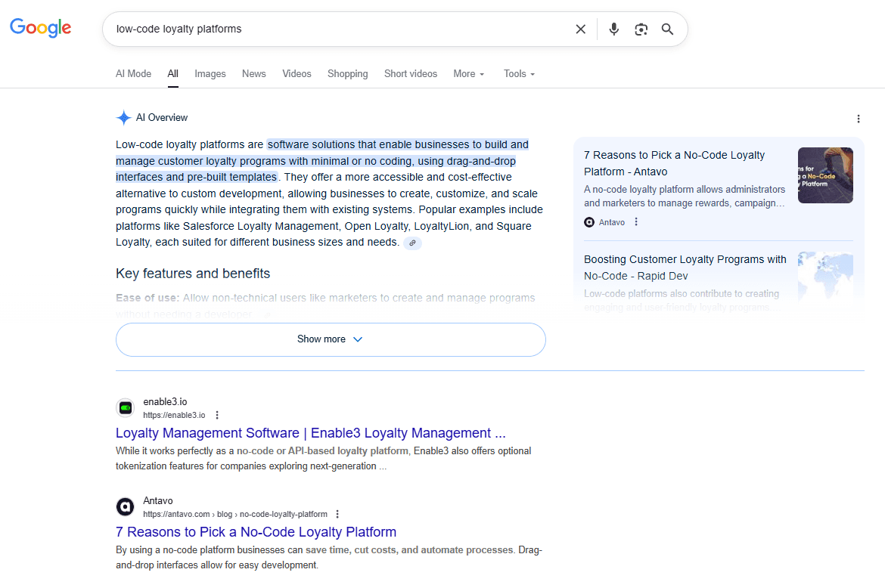Click the enable3.io site name
The width and height of the screenshot is (885, 588).
(x=165, y=402)
